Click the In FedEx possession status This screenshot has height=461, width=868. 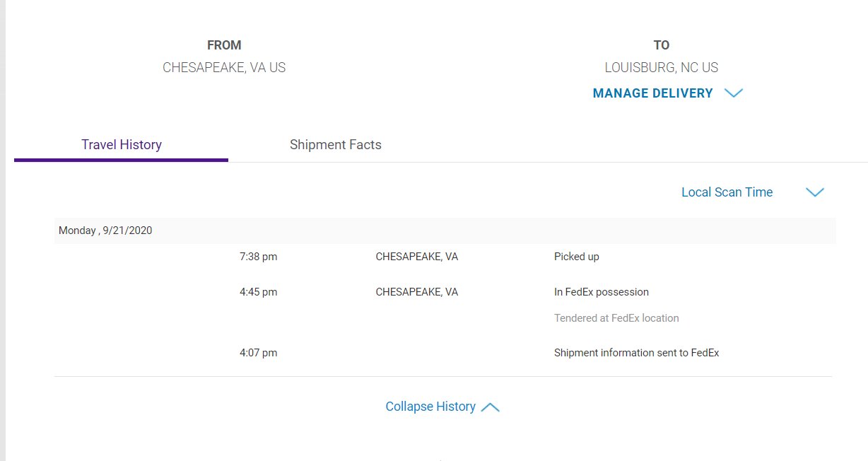tap(601, 292)
